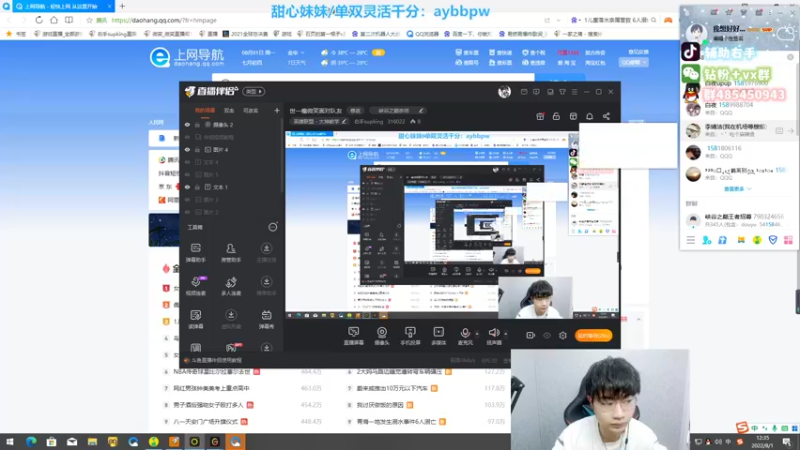Open the gift box icon above preview
Viewport: 800px width, 450px height.
540,116
